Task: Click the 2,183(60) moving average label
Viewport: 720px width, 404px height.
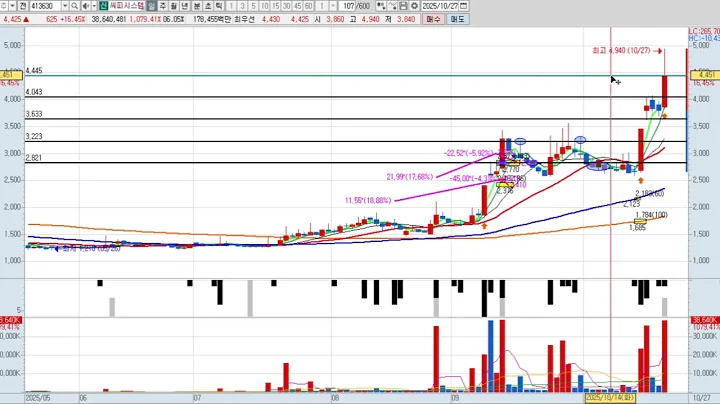Action: (650, 194)
